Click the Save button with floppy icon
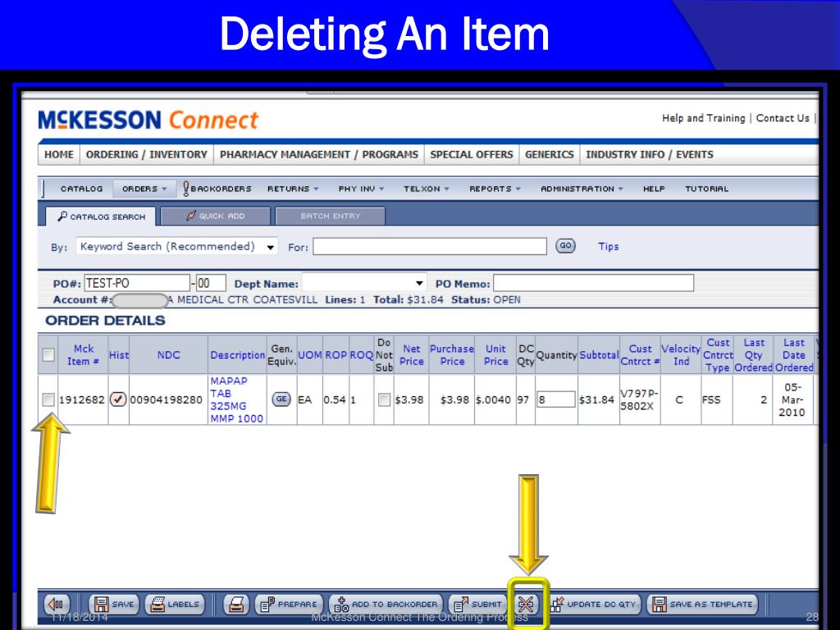Image resolution: width=840 pixels, height=630 pixels. click(x=113, y=605)
